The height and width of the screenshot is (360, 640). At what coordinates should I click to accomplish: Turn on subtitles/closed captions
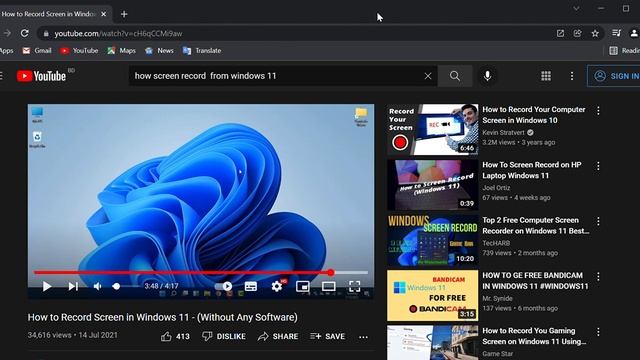click(251, 287)
